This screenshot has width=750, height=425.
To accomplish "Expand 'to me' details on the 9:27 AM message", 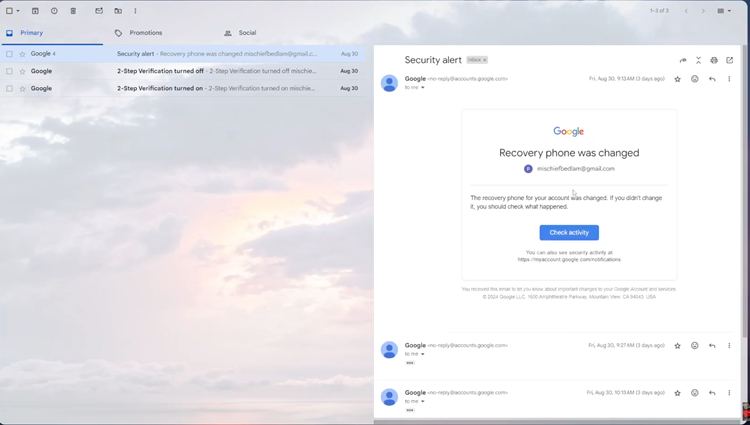I will click(422, 354).
